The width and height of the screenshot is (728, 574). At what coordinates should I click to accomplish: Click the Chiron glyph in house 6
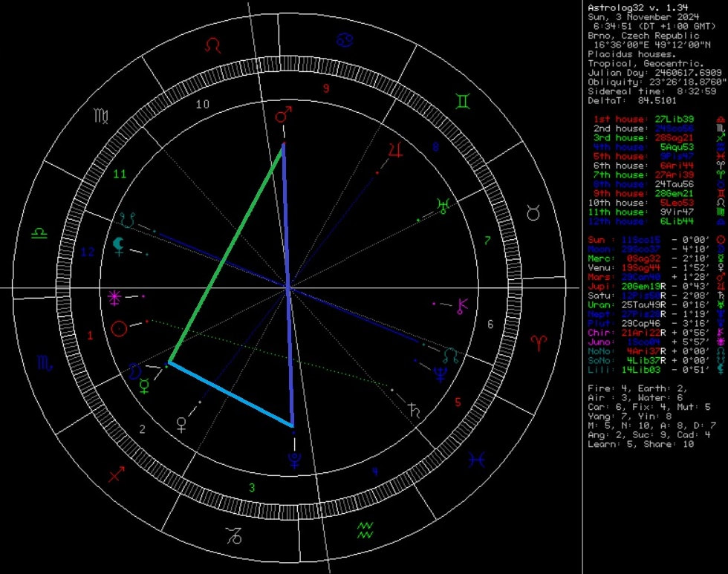[x=464, y=305]
